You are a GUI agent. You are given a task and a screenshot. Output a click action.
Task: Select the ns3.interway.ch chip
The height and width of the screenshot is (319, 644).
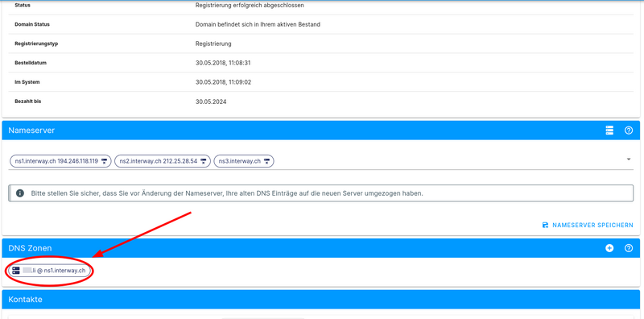[x=244, y=162]
